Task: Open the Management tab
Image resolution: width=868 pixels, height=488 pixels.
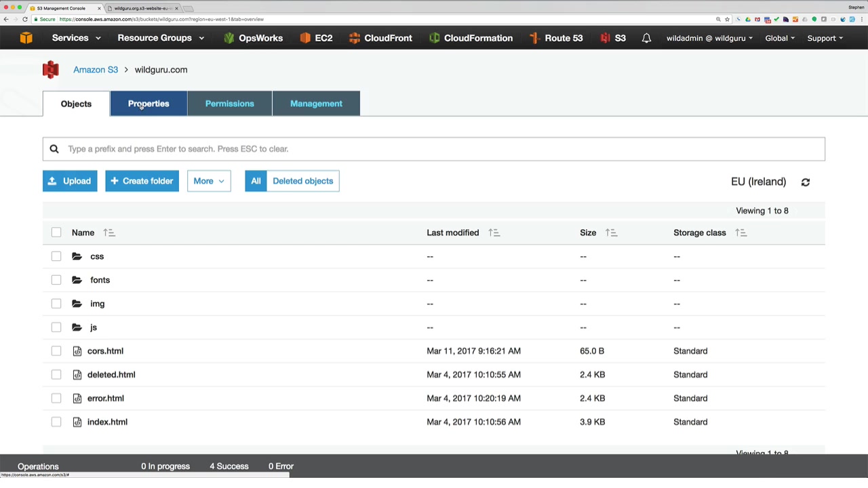Action: tap(316, 104)
